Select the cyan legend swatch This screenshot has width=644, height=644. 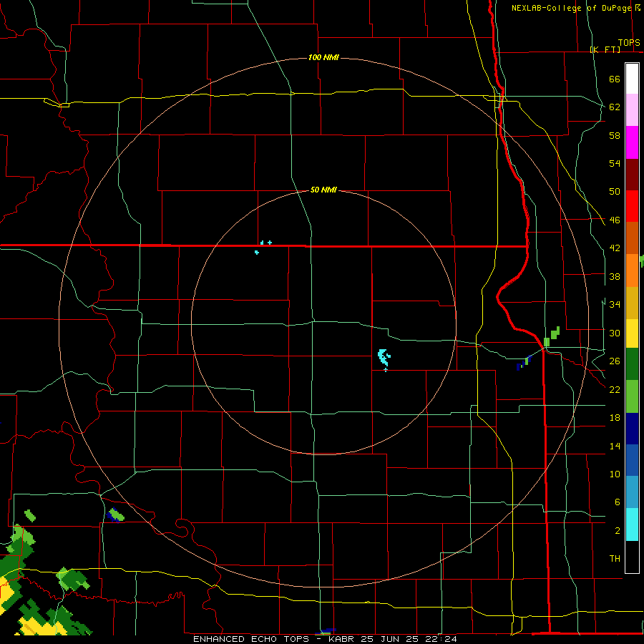(632, 525)
